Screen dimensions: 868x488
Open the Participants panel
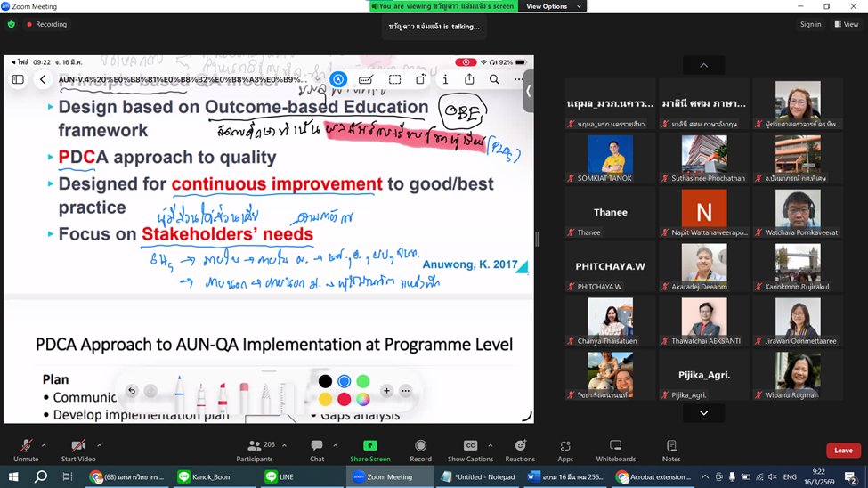(x=255, y=446)
